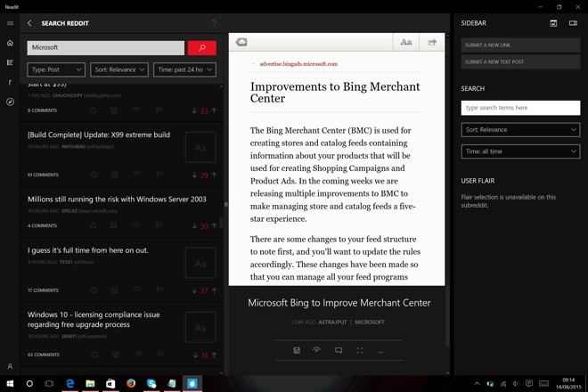The height and width of the screenshot is (392, 588).
Task: Hide the X99 extreme build post
Action: pyautogui.click(x=137, y=174)
